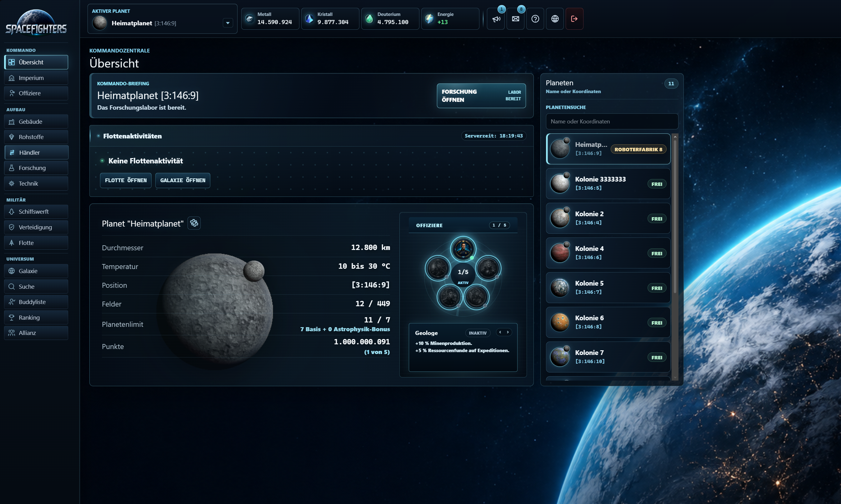Show next officer with right arrow
The height and width of the screenshot is (504, 841).
coord(508,332)
